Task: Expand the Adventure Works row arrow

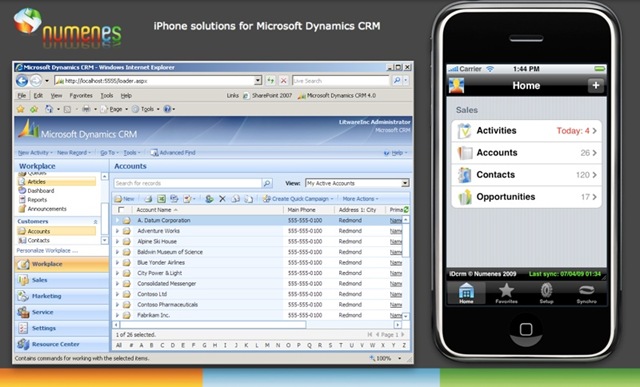Action: 117,231
